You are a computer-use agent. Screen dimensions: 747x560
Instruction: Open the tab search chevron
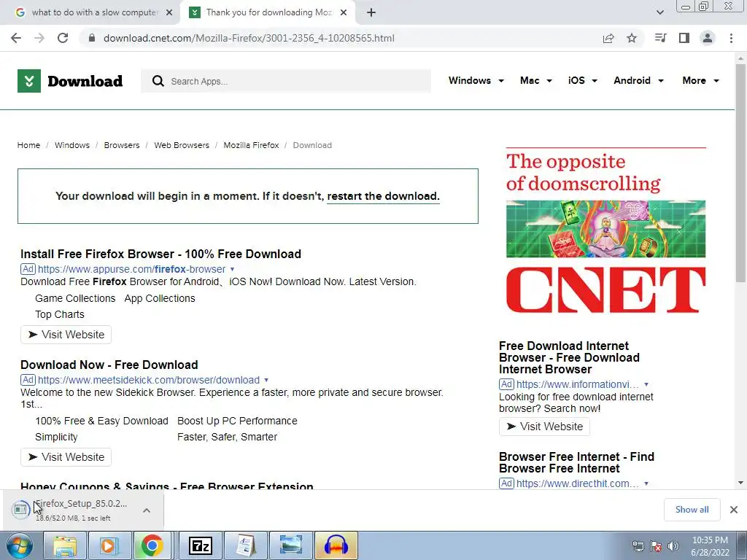[x=659, y=12]
